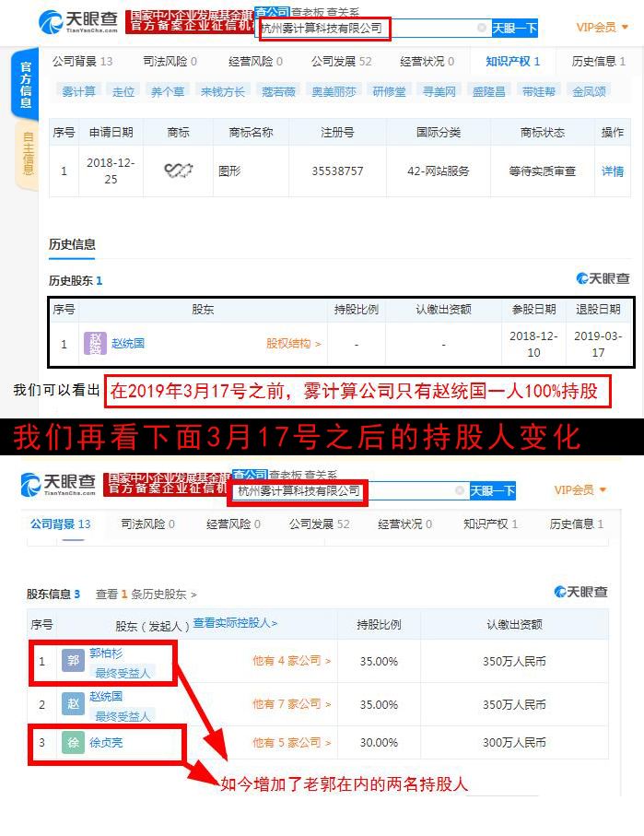
Task: Open 知识产权 1 tab in top screenshot
Action: 513,62
